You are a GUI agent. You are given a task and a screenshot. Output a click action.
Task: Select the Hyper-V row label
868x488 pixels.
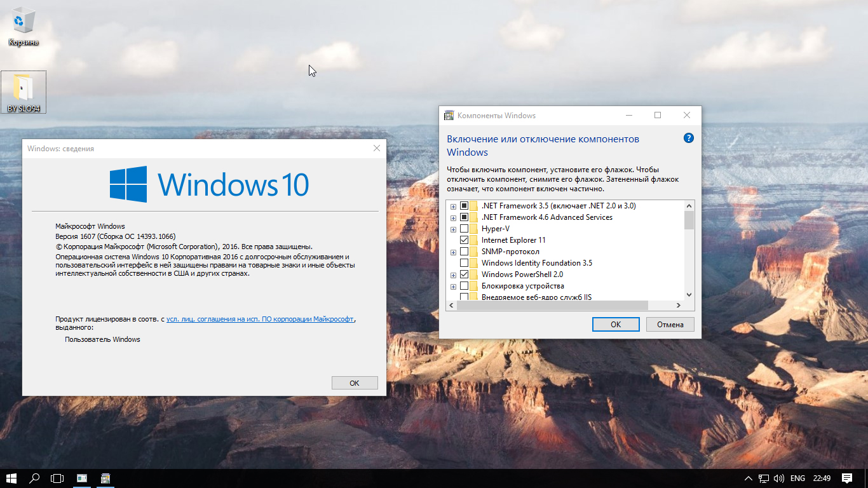pyautogui.click(x=496, y=229)
